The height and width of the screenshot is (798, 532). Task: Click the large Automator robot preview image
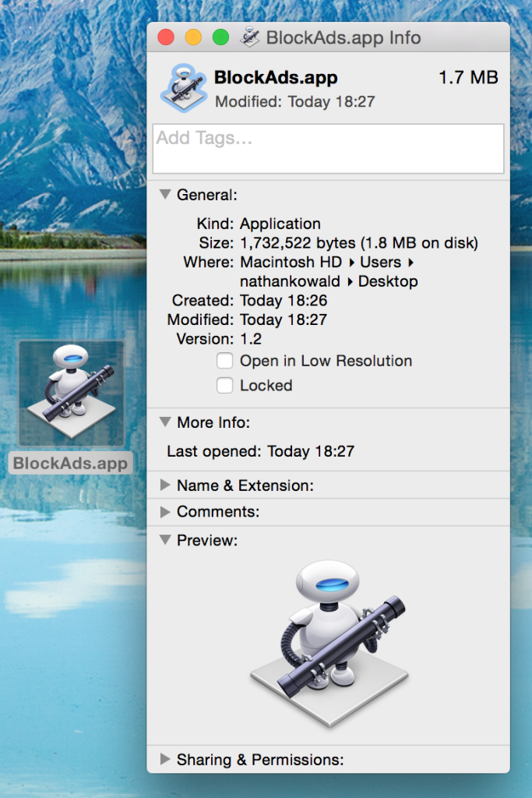click(329, 643)
